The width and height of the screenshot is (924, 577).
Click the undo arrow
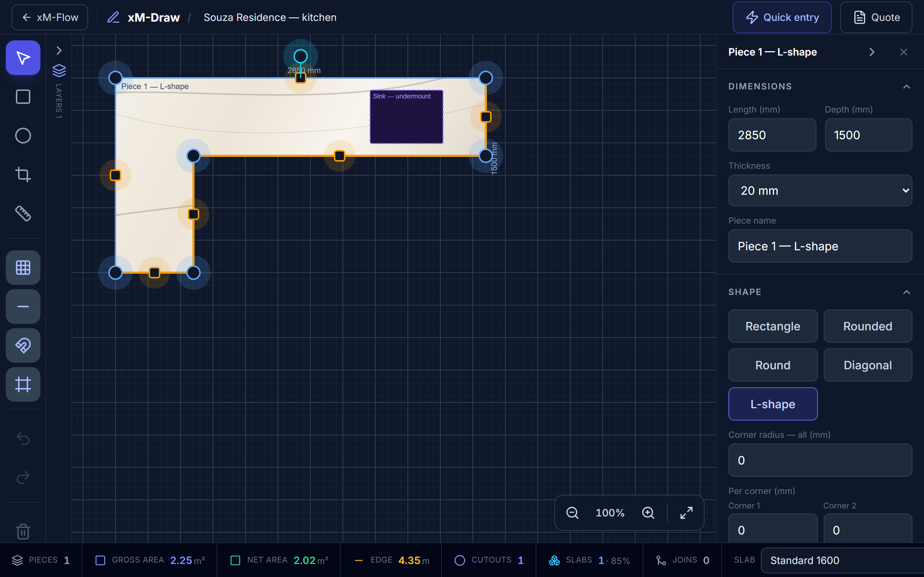pos(23,439)
